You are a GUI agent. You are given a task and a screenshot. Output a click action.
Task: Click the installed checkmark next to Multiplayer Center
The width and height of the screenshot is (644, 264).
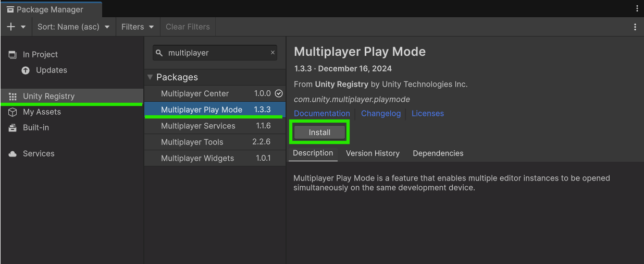point(278,93)
